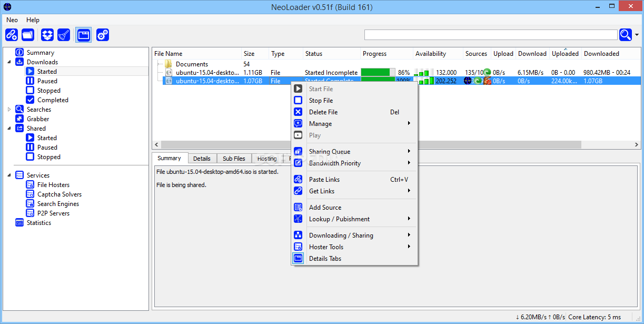Switch to the Summary tab
The height and width of the screenshot is (324, 644).
pos(169,158)
